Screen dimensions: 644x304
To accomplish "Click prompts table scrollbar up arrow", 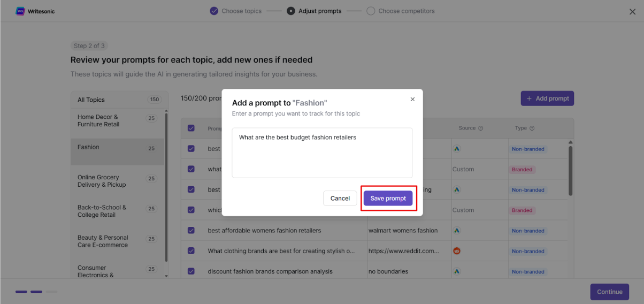I will coord(571,142).
